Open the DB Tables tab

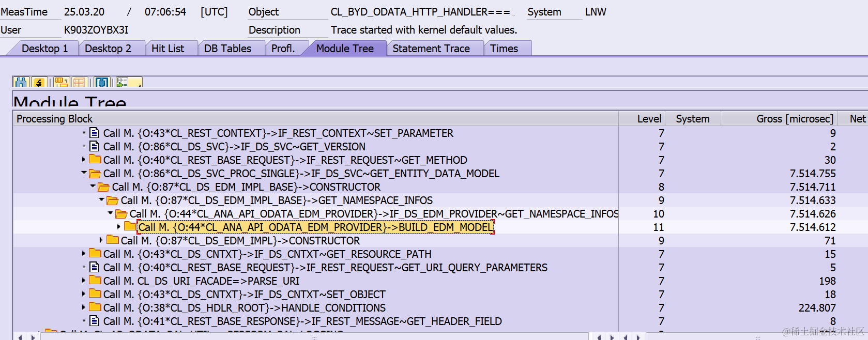[x=228, y=49]
